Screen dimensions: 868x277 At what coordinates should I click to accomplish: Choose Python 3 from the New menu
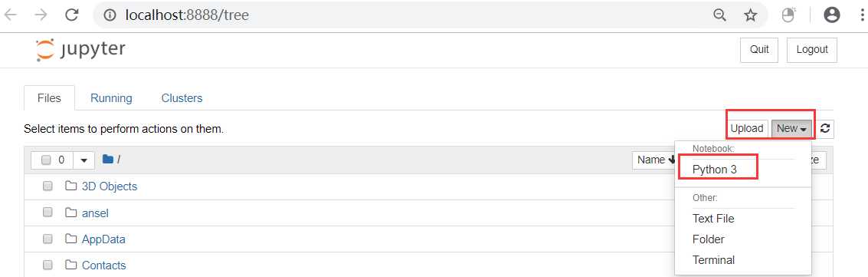pyautogui.click(x=715, y=170)
